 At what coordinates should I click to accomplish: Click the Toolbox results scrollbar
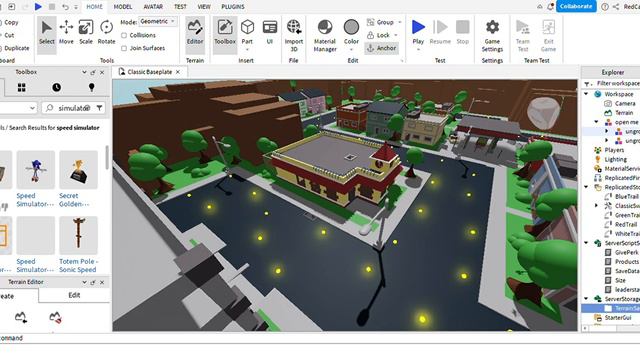coord(107,158)
